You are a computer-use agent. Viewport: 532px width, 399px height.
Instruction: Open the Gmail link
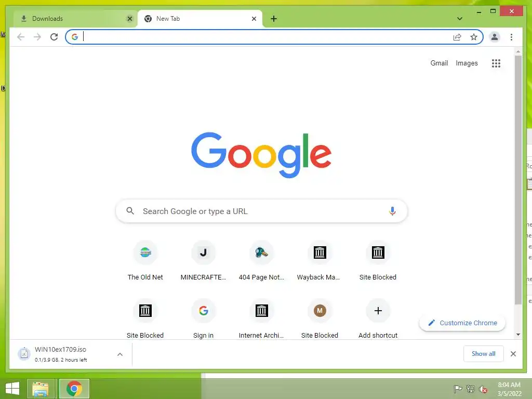(x=439, y=63)
